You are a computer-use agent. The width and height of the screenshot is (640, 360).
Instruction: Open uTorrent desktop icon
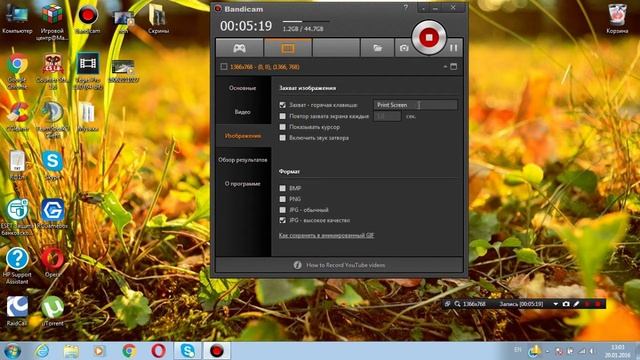[52, 311]
